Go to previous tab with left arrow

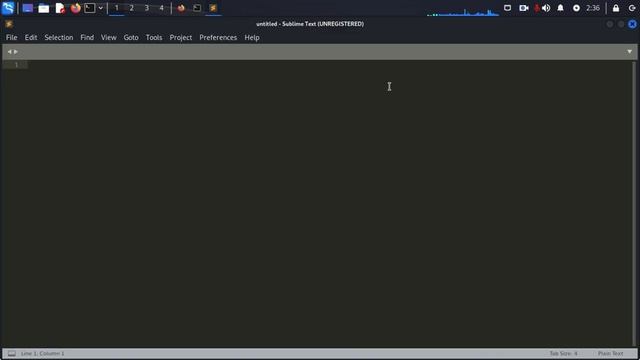pyautogui.click(x=9, y=52)
